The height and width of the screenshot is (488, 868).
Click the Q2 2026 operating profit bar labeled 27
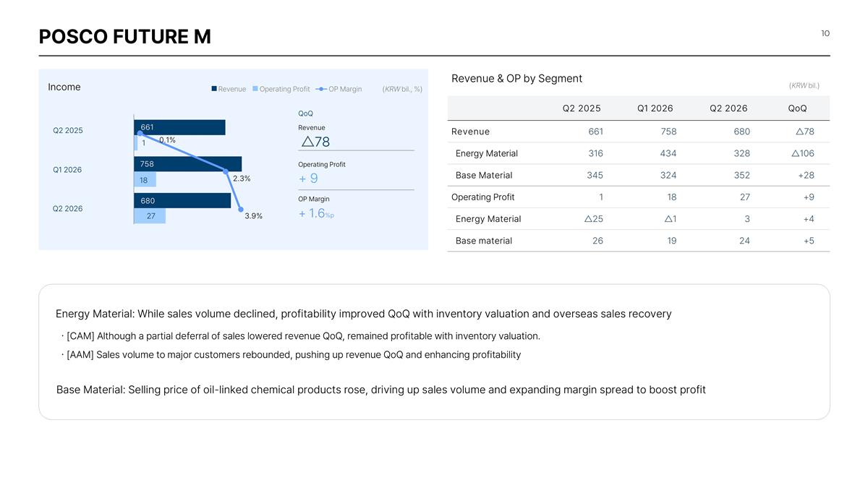click(x=150, y=215)
